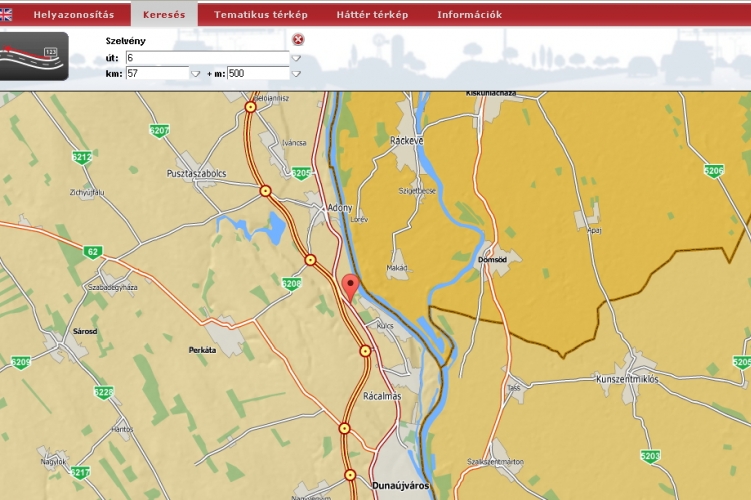Open the Tematikus térkép tab
The width and height of the screenshot is (751, 500).
[261, 15]
